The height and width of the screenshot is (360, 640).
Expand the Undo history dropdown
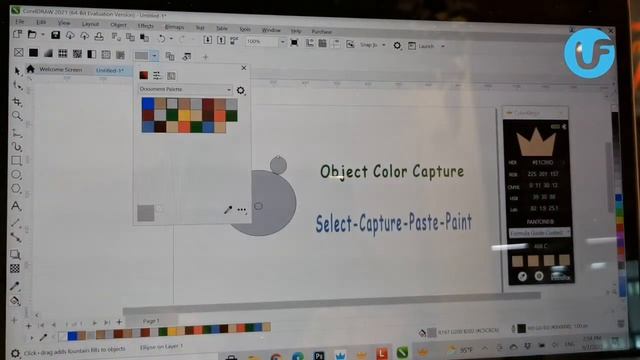click(x=171, y=39)
